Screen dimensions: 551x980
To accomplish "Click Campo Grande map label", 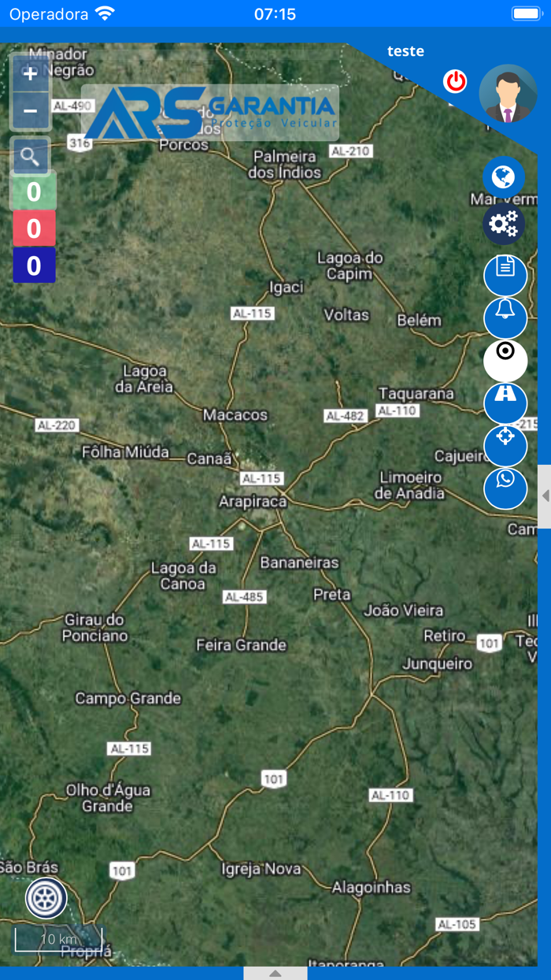I will point(128,698).
